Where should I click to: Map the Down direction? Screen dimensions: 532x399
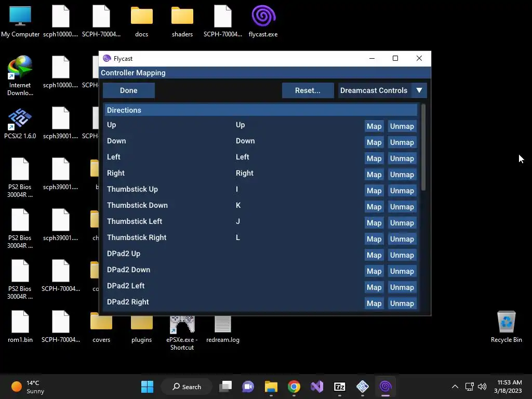pos(374,142)
